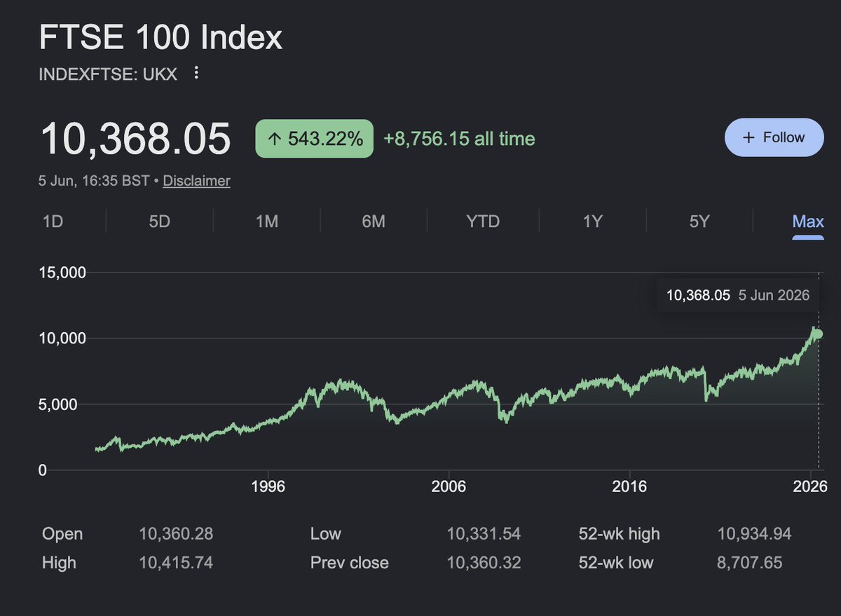Screen dimensions: 841x616
Task: Click the 543.22% change badge
Action: (314, 139)
